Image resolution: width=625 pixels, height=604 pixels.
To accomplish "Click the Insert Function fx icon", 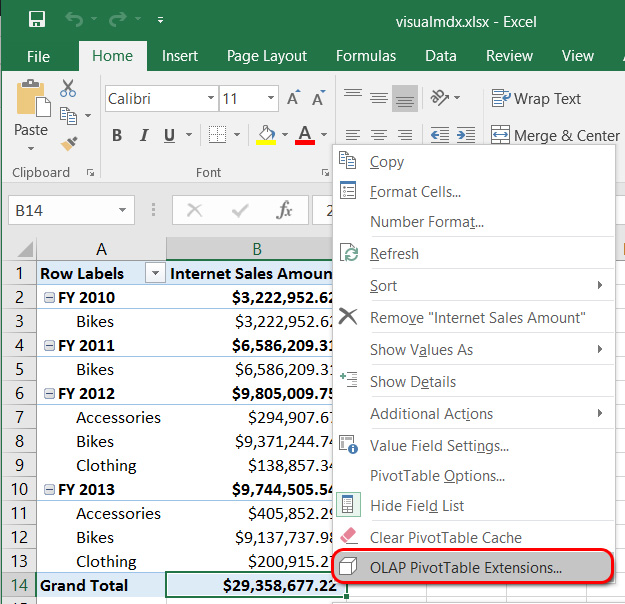I will point(285,210).
